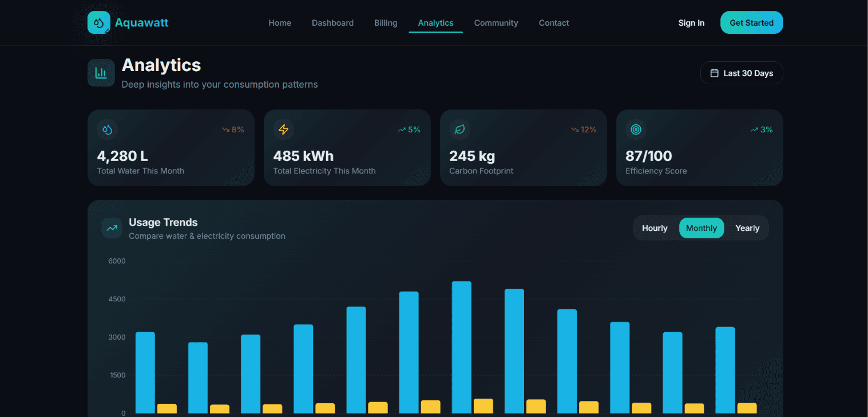Click the Efficiency Score label
The width and height of the screenshot is (868, 417).
point(656,171)
